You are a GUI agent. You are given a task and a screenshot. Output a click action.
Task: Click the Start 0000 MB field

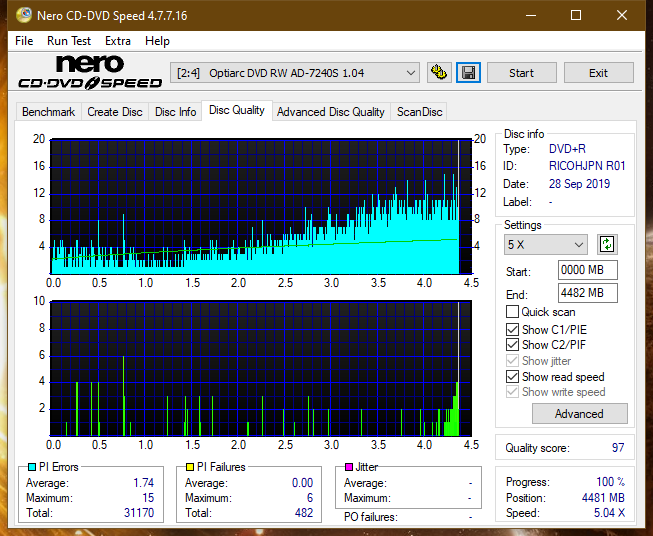[587, 270]
